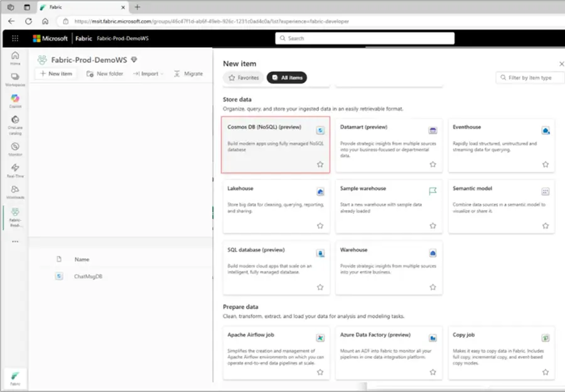Create a SQL database (preview) item
The width and height of the screenshot is (565, 392).
(x=276, y=268)
